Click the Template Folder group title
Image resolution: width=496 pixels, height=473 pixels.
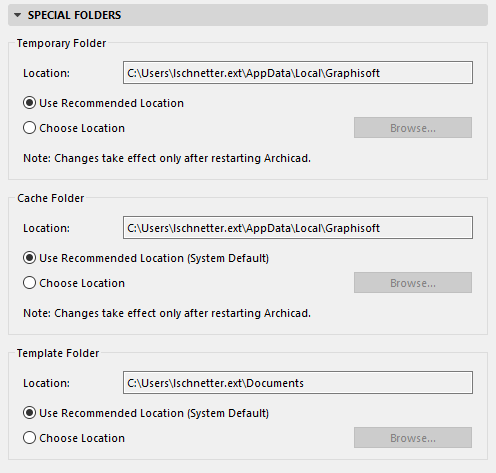pos(58,353)
